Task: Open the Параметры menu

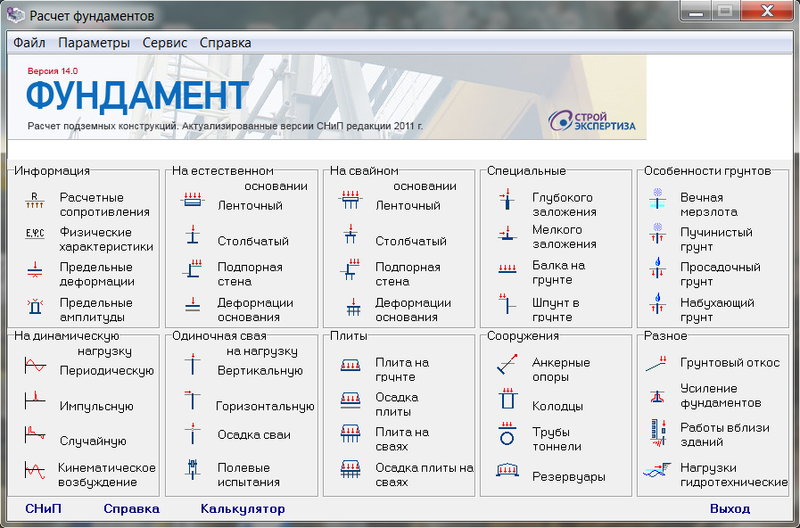Action: point(94,43)
